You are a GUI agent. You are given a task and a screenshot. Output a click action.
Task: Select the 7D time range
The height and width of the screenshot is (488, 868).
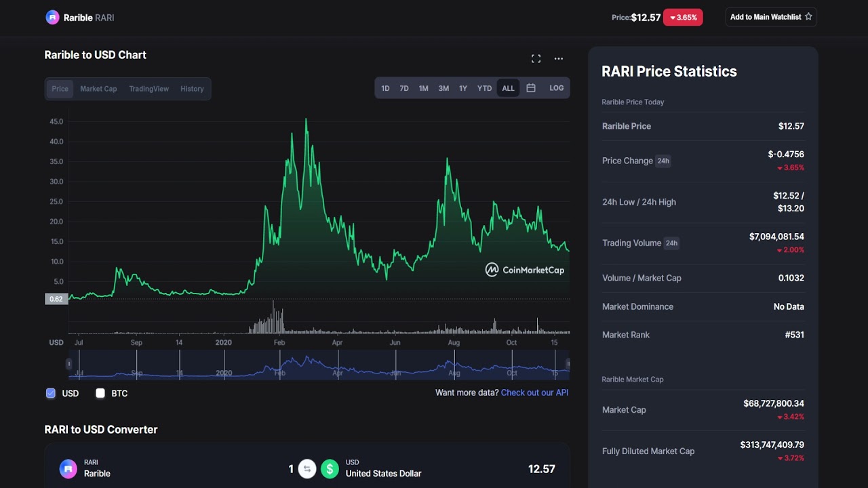pyautogui.click(x=404, y=88)
